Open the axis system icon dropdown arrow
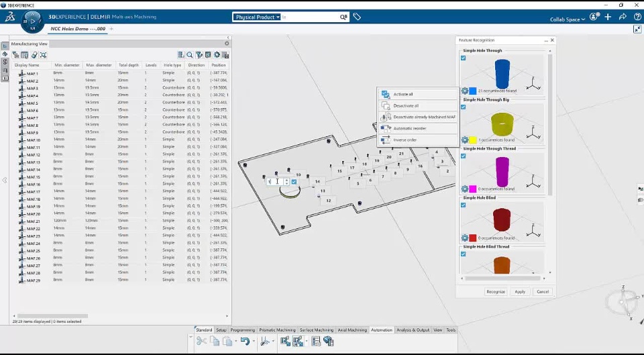 pos(273,341)
